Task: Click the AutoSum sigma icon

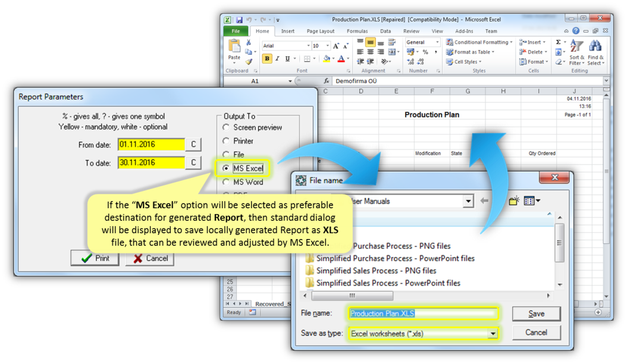Action: (x=558, y=42)
